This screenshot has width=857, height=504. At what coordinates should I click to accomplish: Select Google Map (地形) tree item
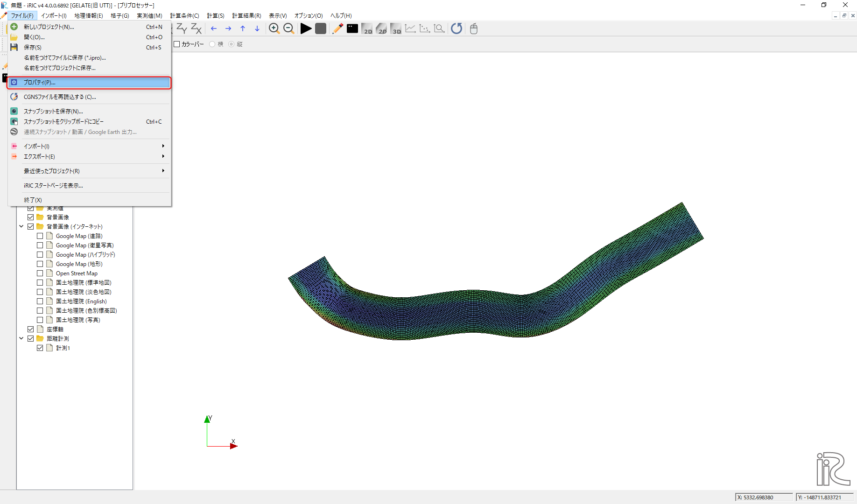(x=79, y=264)
